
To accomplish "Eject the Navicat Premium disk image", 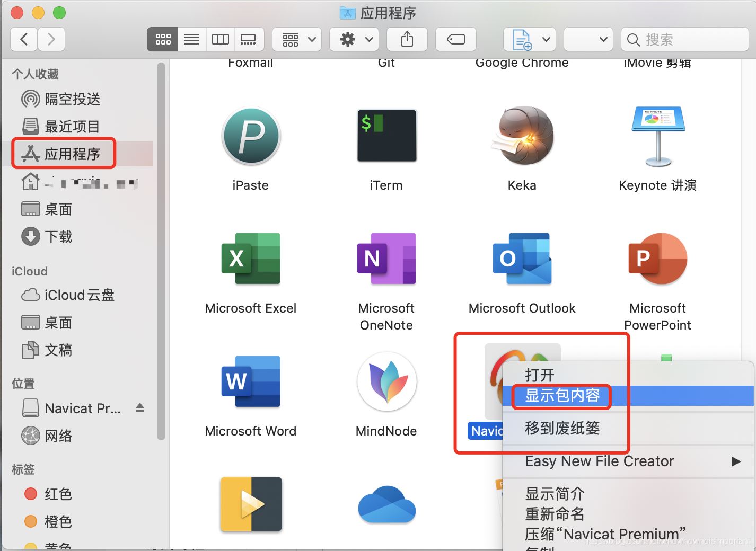I will click(x=139, y=408).
